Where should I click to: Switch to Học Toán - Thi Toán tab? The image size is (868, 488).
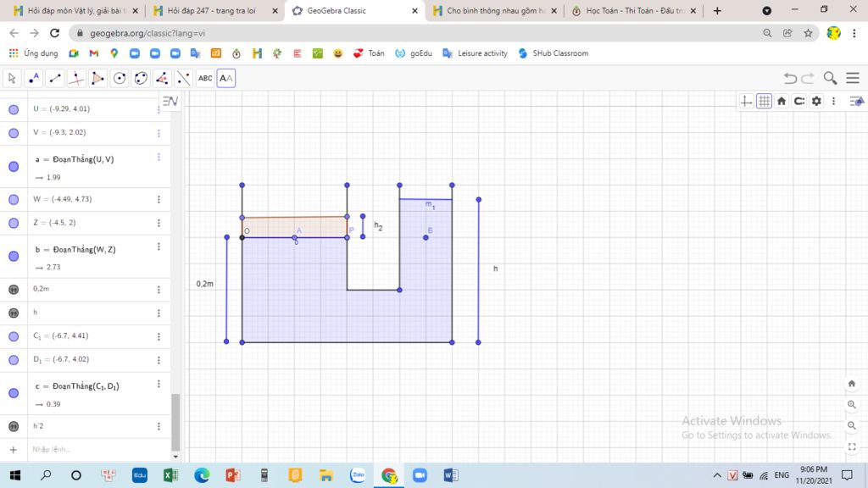634,10
